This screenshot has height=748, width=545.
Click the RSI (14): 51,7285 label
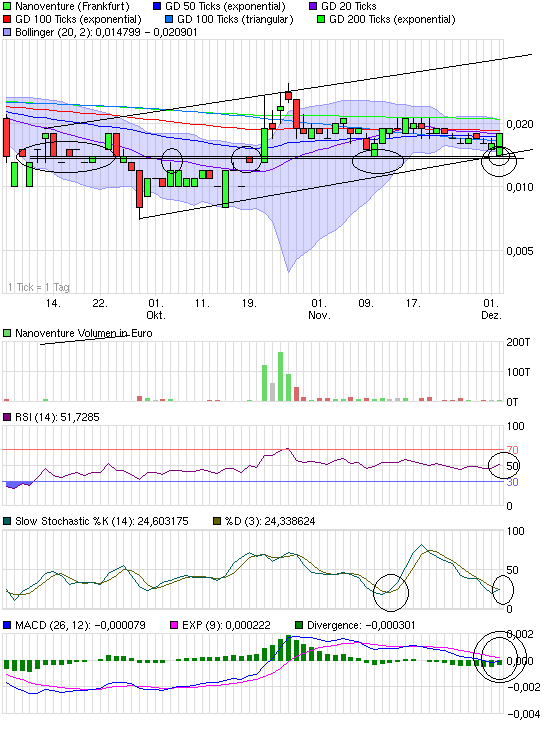tap(57, 417)
